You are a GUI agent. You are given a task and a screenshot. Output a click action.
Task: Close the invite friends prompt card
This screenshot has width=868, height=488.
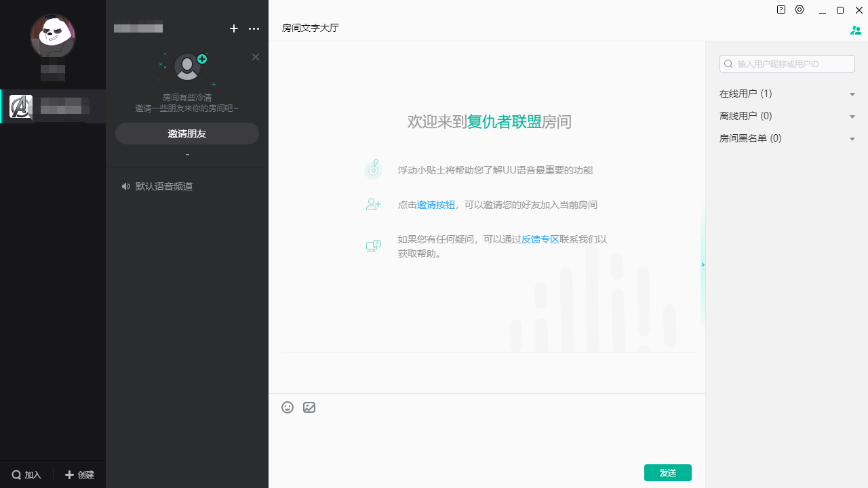(256, 57)
